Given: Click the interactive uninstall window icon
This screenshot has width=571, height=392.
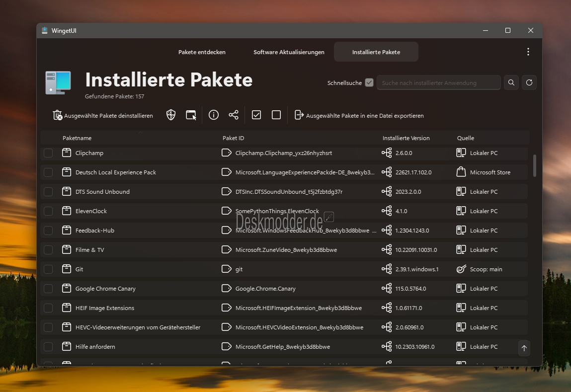Looking at the screenshot, I should pos(191,115).
